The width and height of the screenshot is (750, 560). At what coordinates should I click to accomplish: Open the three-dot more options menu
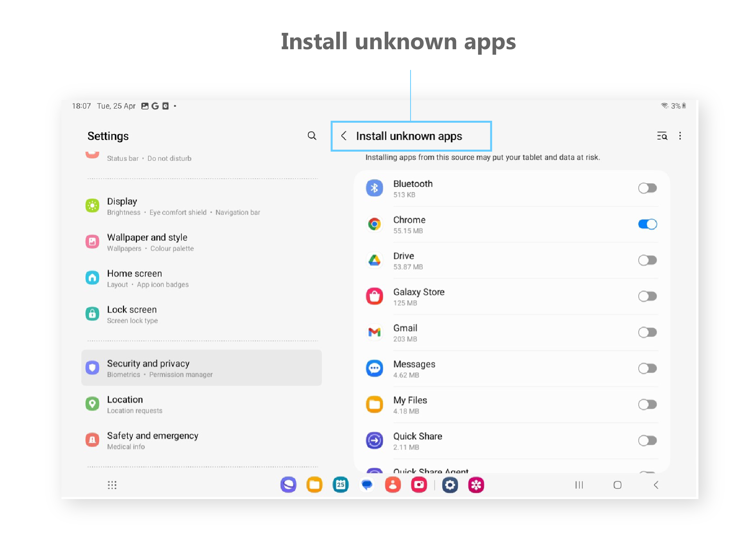680,136
